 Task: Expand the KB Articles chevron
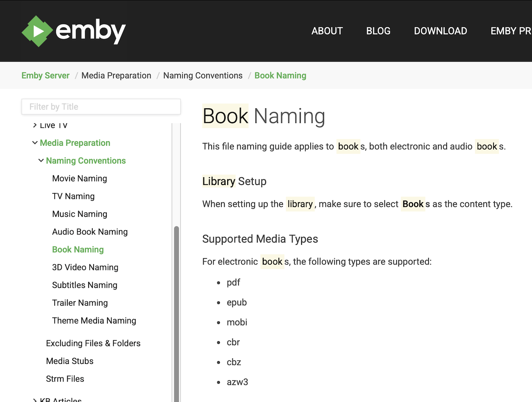click(x=35, y=400)
